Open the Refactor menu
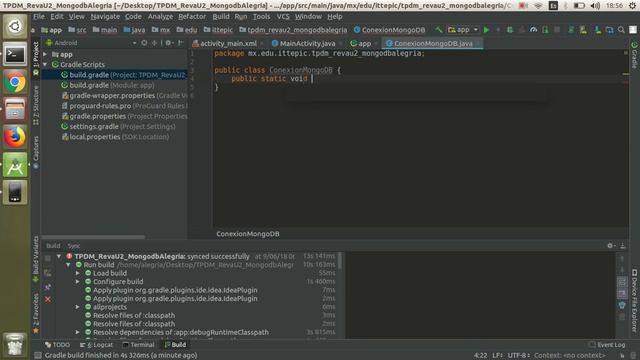Image resolution: width=640 pixels, height=360 pixels. point(192,17)
